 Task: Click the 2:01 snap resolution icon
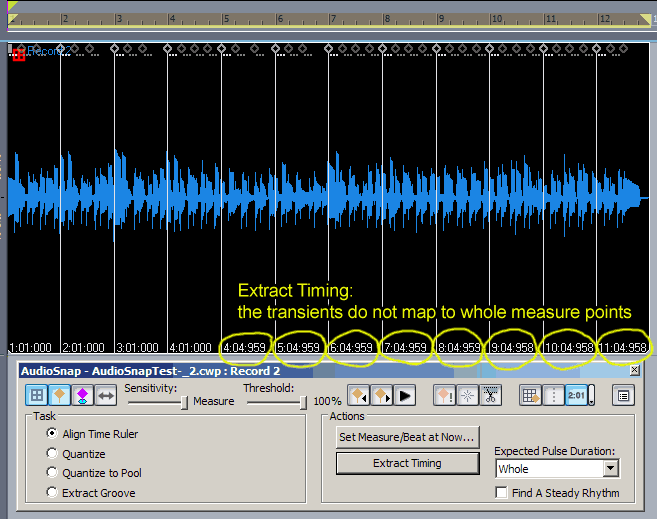pyautogui.click(x=576, y=395)
